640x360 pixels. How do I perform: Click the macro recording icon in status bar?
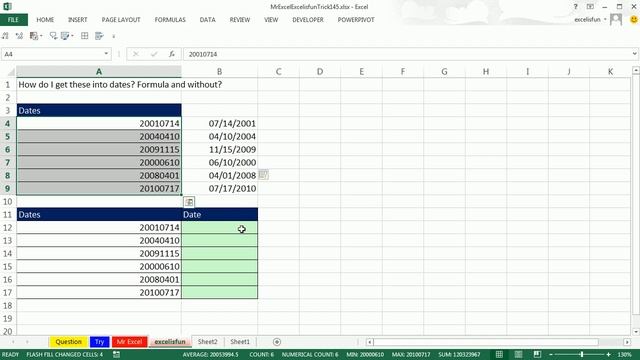[x=116, y=354]
